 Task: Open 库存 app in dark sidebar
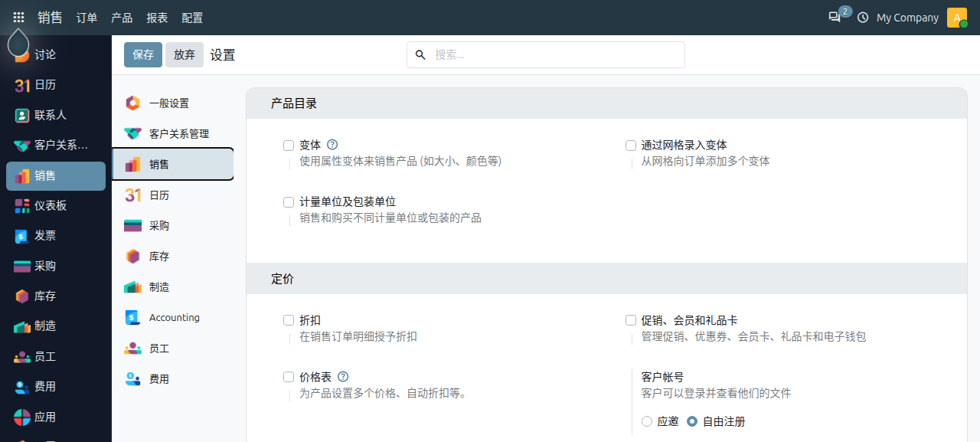coord(56,296)
